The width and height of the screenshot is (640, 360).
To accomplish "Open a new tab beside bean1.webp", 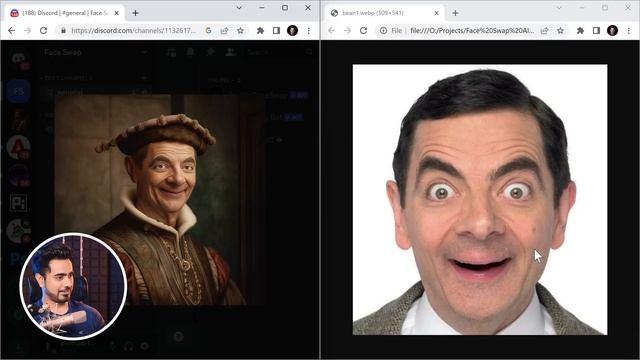I will coord(455,13).
